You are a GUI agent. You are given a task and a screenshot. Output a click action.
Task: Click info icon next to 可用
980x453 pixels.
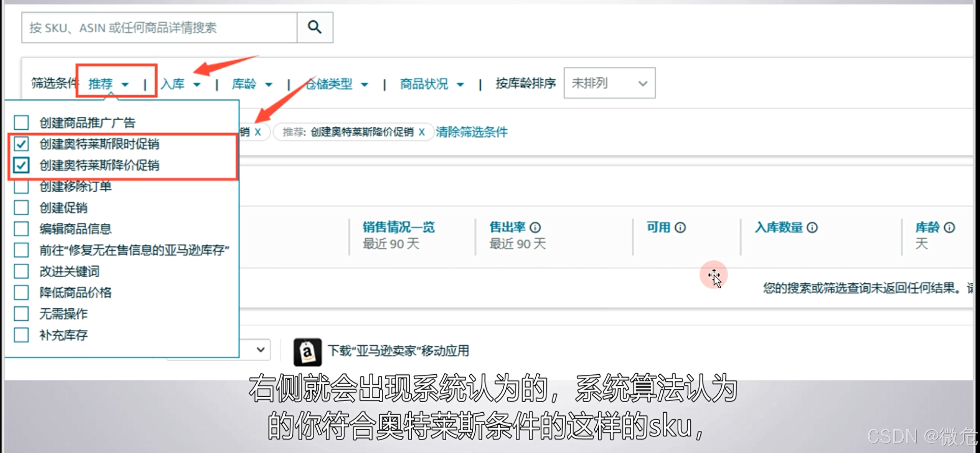[x=680, y=228]
